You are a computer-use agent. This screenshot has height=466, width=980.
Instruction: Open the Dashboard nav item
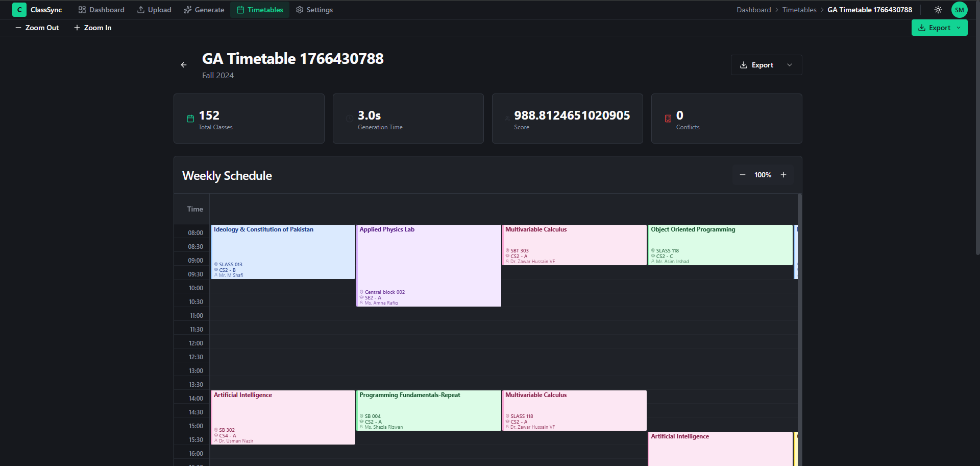point(101,10)
